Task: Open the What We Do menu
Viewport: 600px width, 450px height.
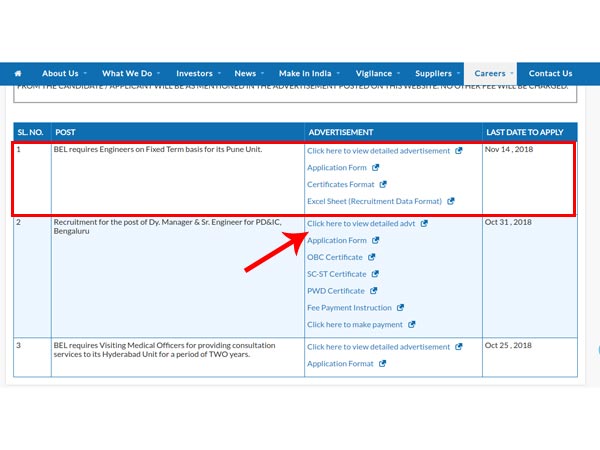Action: point(127,73)
